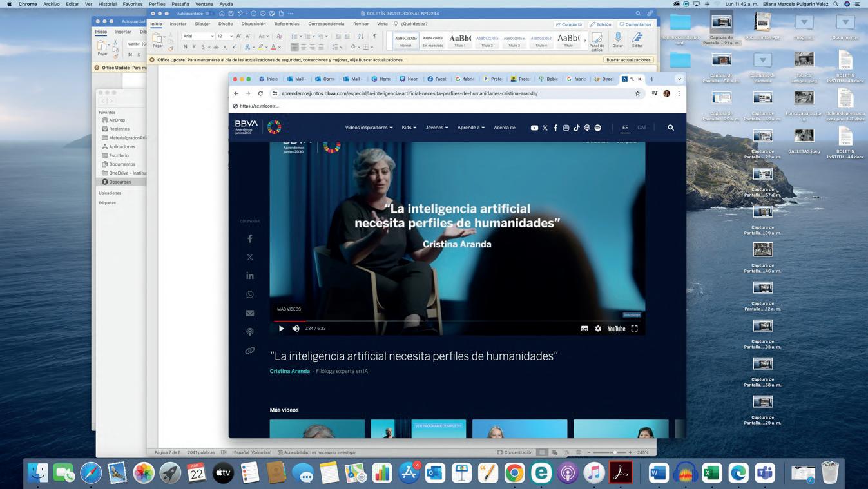This screenshot has height=489, width=868.
Task: Expand the Jóvenes menu
Action: (x=437, y=128)
